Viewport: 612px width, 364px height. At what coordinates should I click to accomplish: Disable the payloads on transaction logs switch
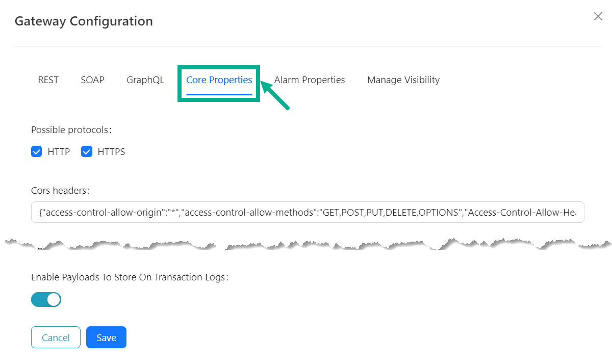pyautogui.click(x=46, y=299)
